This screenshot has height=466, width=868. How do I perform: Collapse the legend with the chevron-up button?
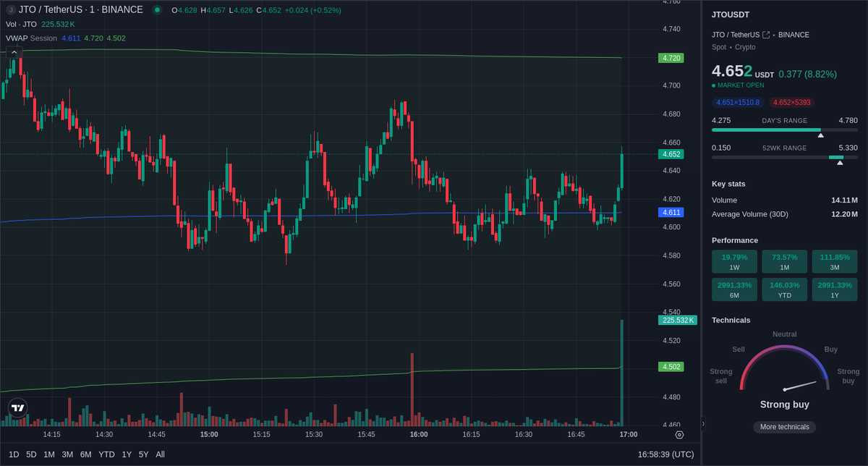pos(14,52)
